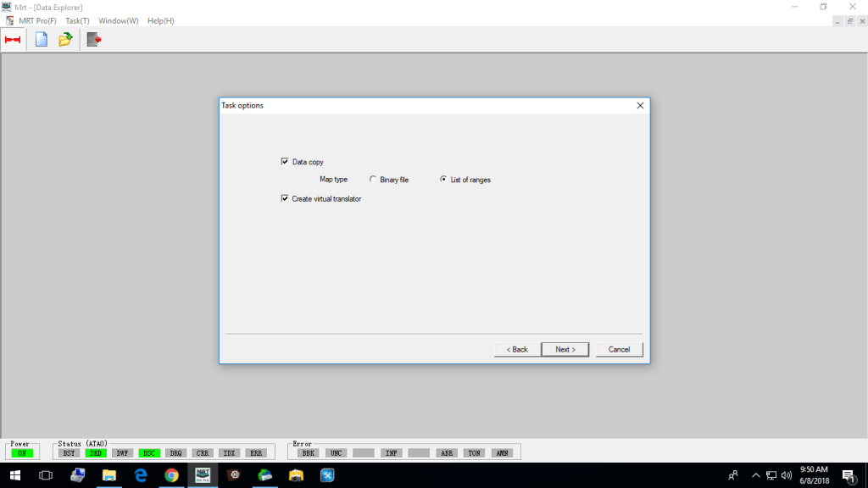Show hidden system tray icons

(x=754, y=475)
